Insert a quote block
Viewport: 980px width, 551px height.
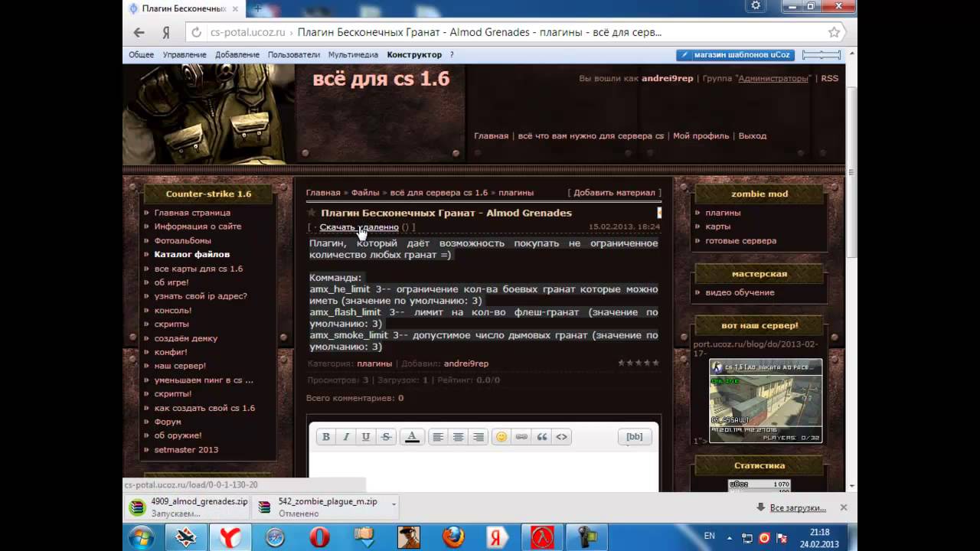click(541, 437)
